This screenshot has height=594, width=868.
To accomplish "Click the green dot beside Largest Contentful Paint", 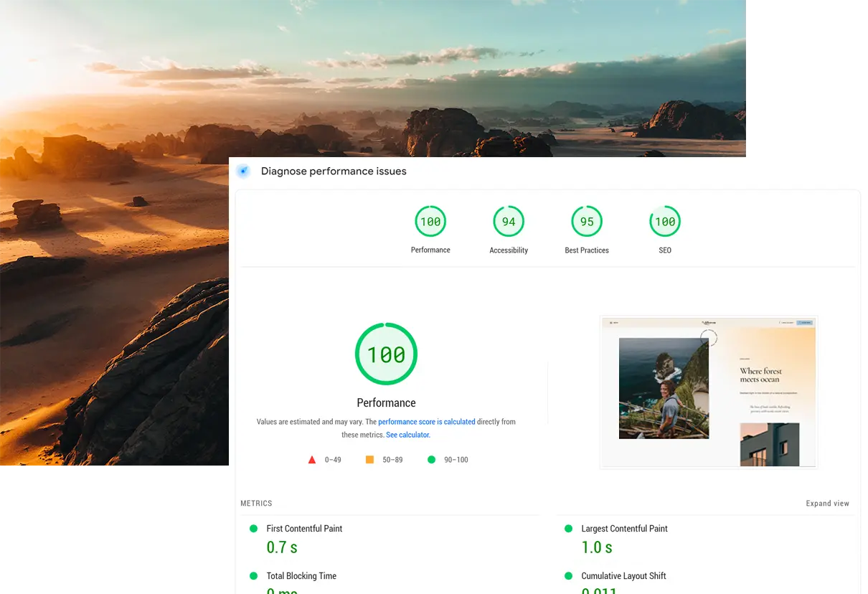I will 568,529.
